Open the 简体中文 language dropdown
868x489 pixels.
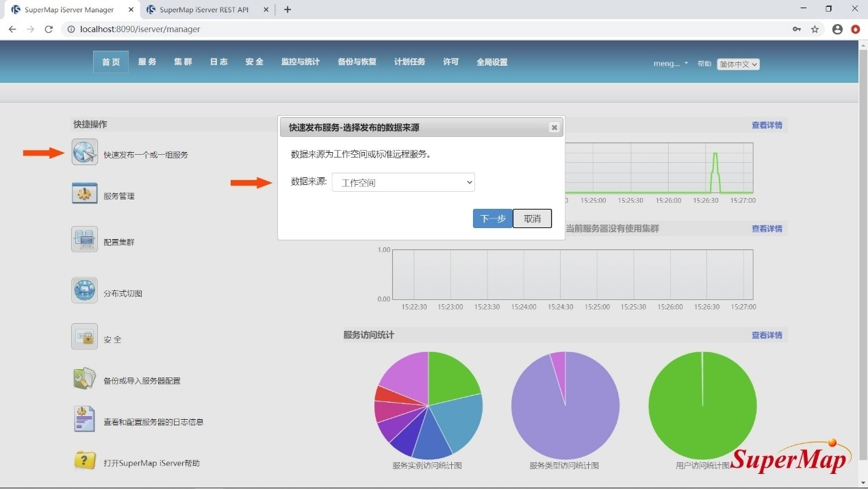[739, 64]
